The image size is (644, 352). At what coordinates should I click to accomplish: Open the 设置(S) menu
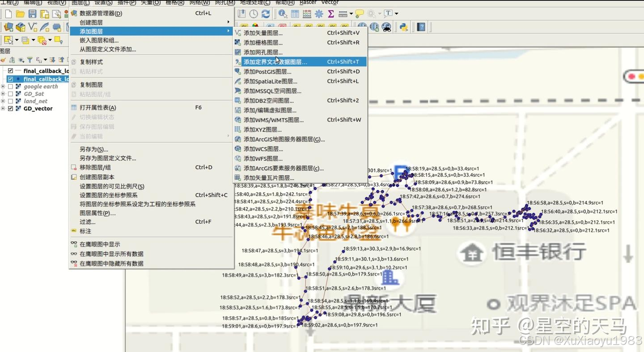click(103, 3)
